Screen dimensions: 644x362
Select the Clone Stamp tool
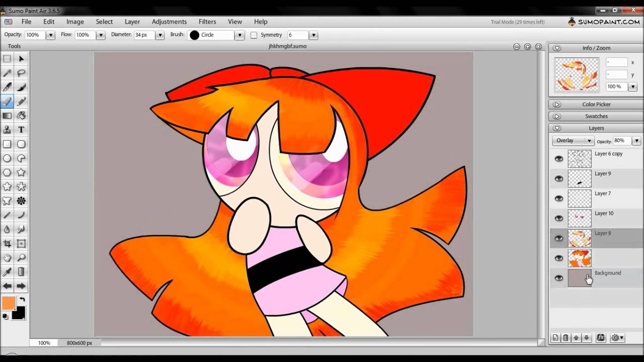(7, 130)
